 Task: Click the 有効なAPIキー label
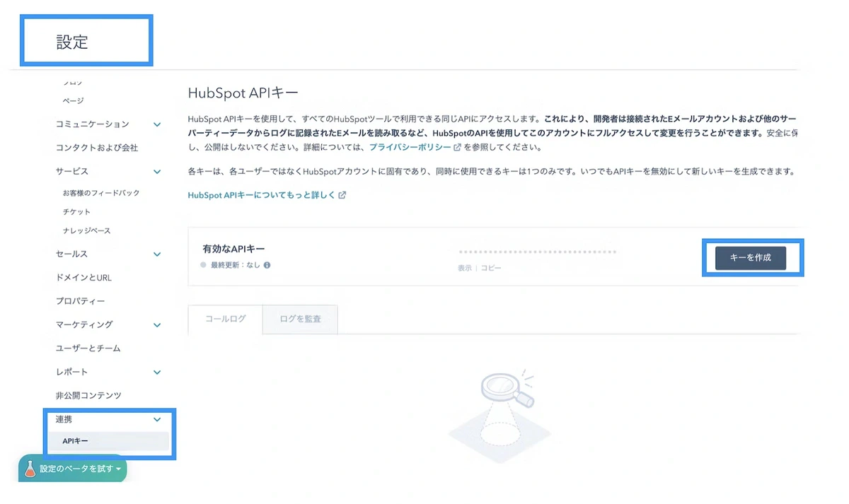pos(233,250)
